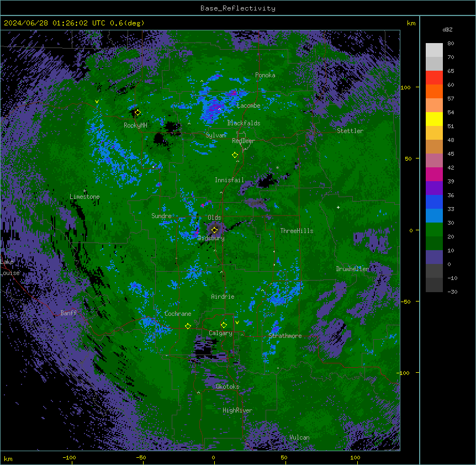Image resolution: width=476 pixels, height=465 pixels.
Task: Click the dBZ legend heading
Action: pyautogui.click(x=447, y=29)
